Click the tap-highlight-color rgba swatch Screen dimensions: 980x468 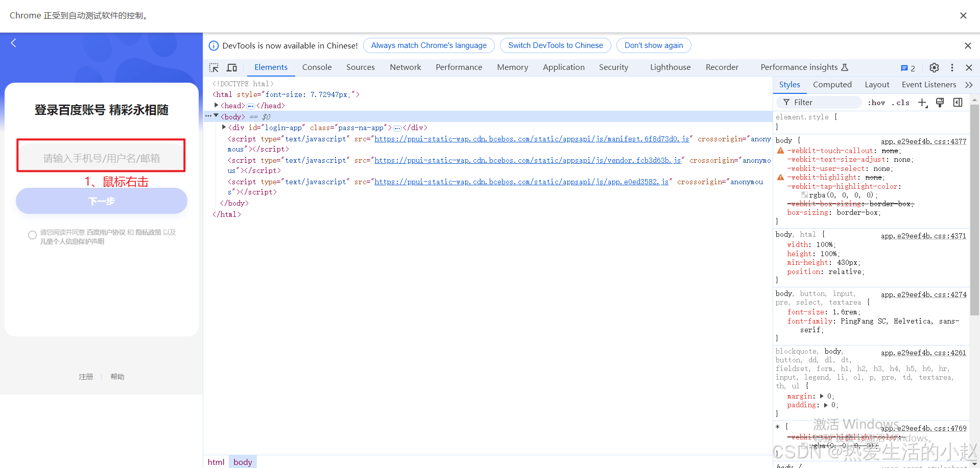click(804, 195)
